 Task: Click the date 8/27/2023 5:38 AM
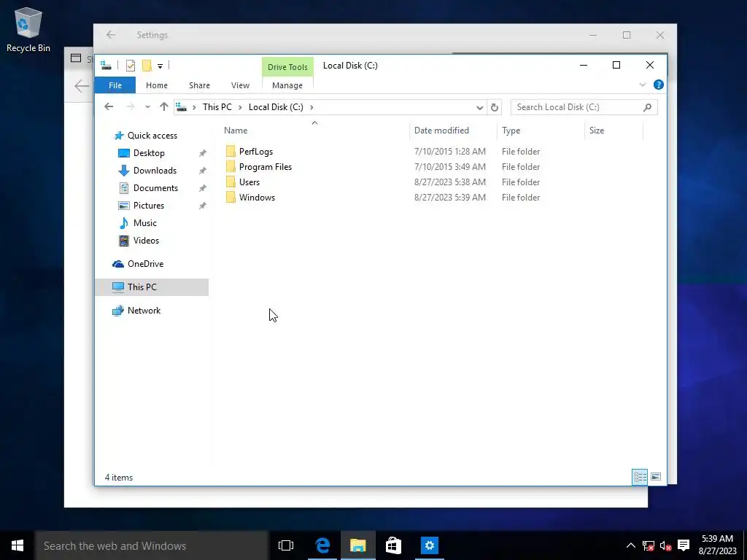point(449,182)
